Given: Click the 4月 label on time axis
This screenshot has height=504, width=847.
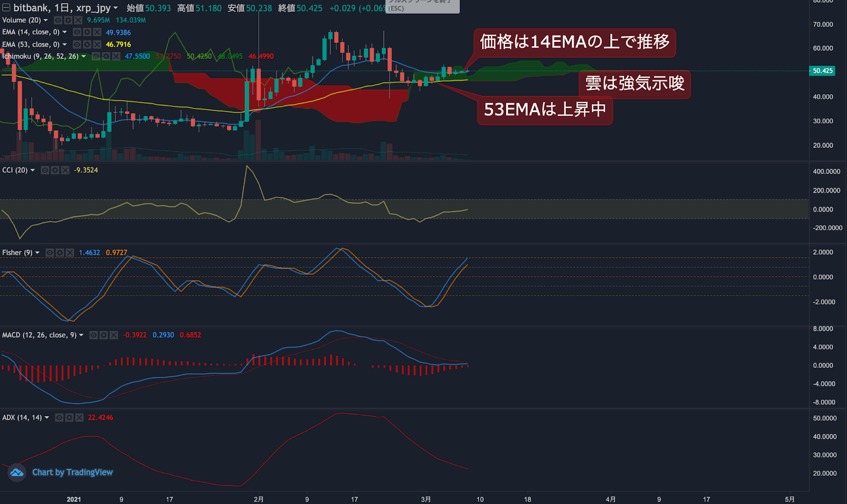Looking at the screenshot, I should [x=611, y=499].
